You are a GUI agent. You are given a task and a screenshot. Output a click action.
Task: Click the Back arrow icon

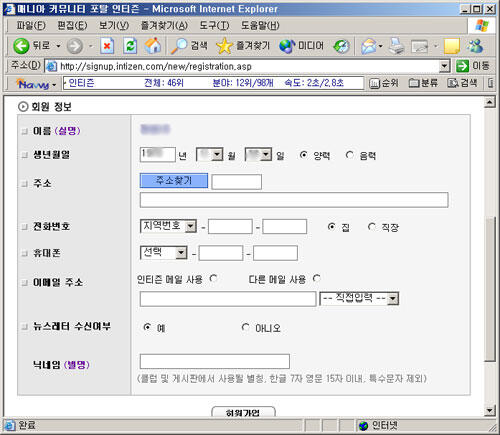pyautogui.click(x=21, y=46)
